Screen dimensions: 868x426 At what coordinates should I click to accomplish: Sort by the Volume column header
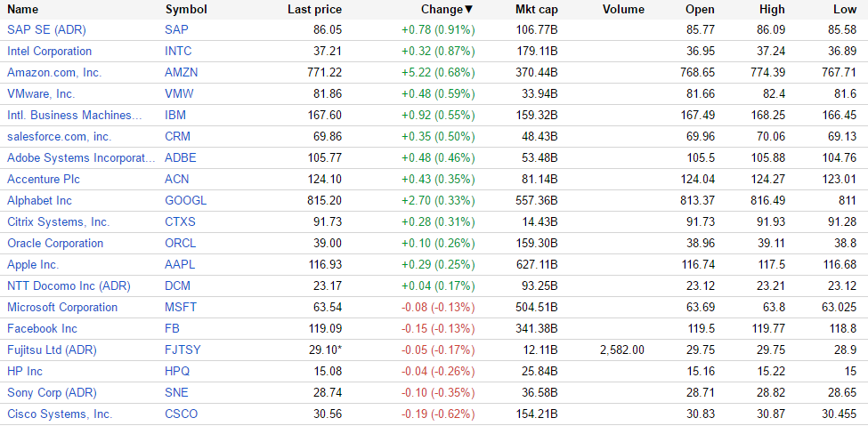click(x=623, y=9)
